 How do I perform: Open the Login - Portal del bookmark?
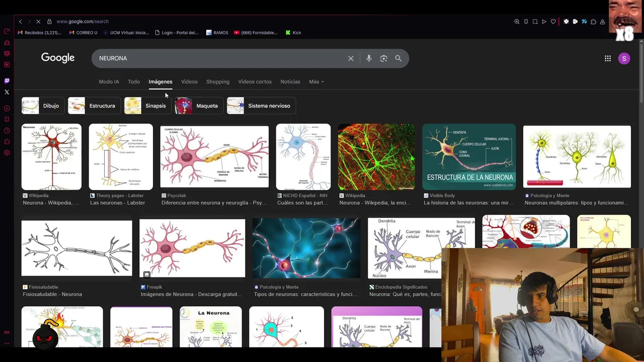176,33
